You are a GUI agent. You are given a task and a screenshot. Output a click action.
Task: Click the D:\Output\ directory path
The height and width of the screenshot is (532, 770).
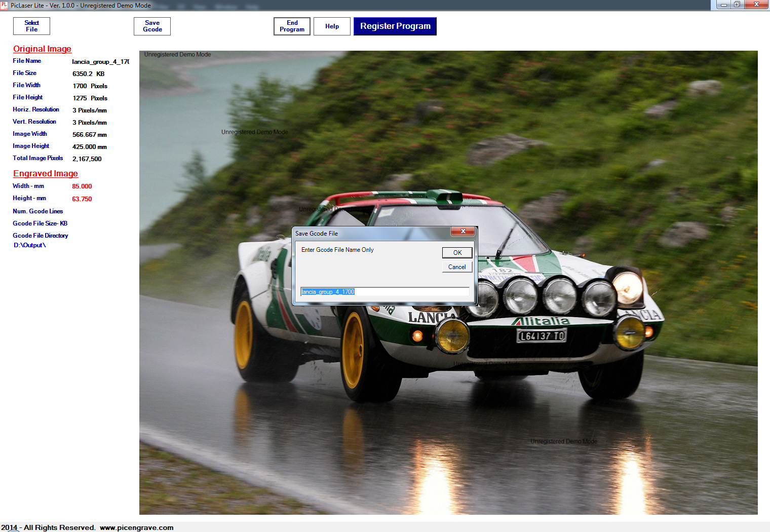[30, 245]
